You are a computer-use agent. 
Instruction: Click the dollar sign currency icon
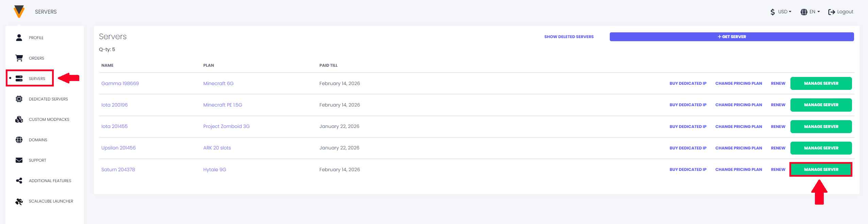[773, 11]
